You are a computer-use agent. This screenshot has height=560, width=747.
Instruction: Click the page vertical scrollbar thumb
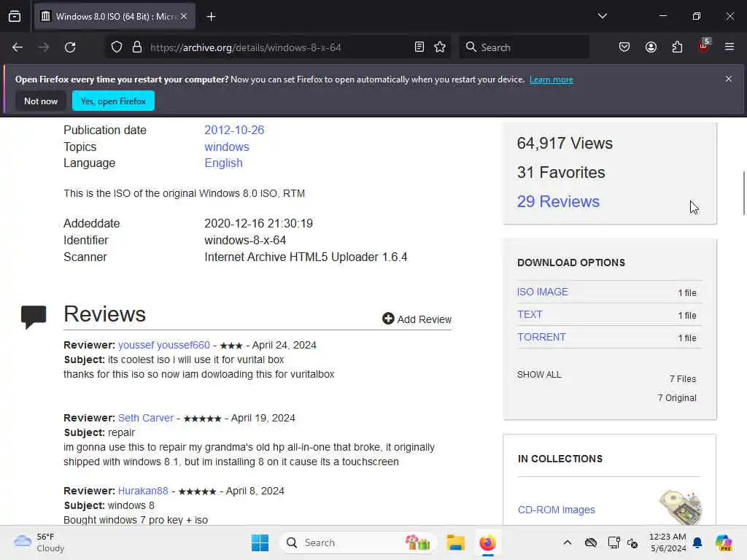[743, 192]
